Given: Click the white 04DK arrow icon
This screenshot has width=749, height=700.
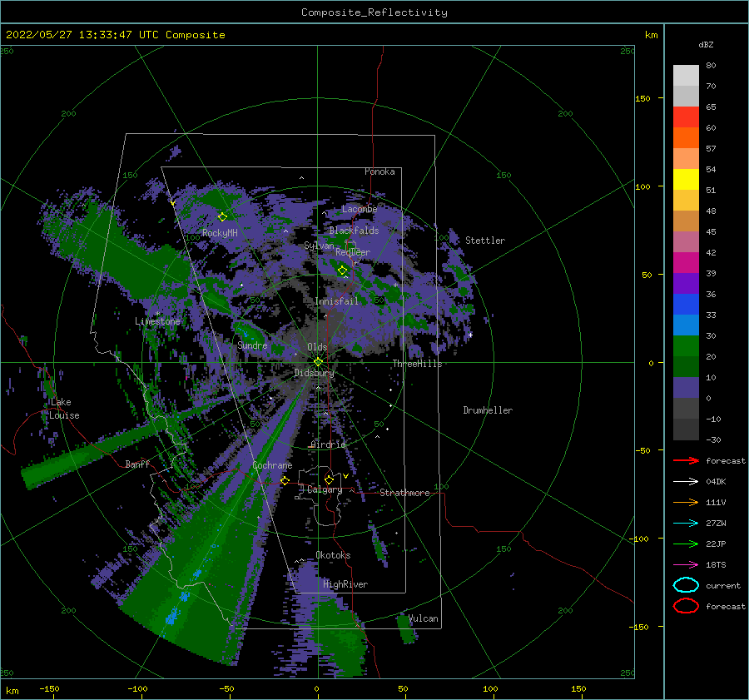Looking at the screenshot, I should [x=686, y=482].
